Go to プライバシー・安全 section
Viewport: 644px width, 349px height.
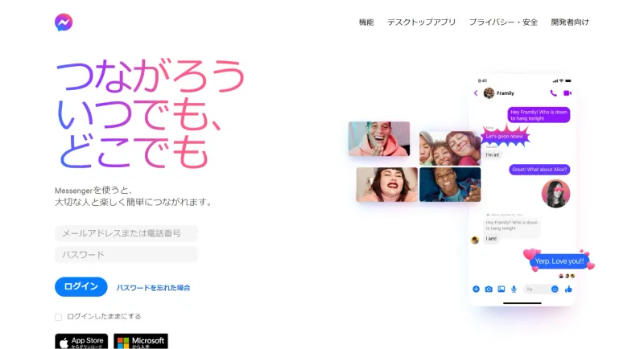[503, 23]
